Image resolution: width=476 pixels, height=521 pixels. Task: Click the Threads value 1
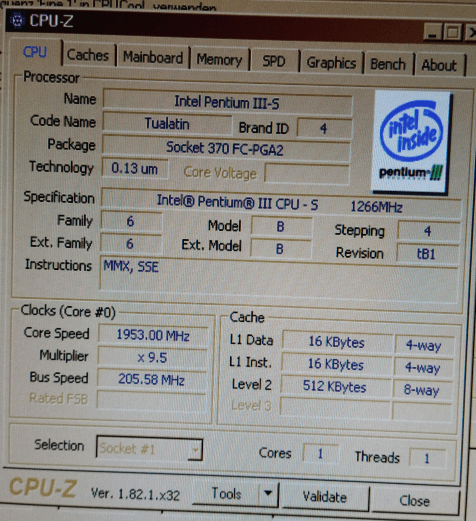[427, 458]
